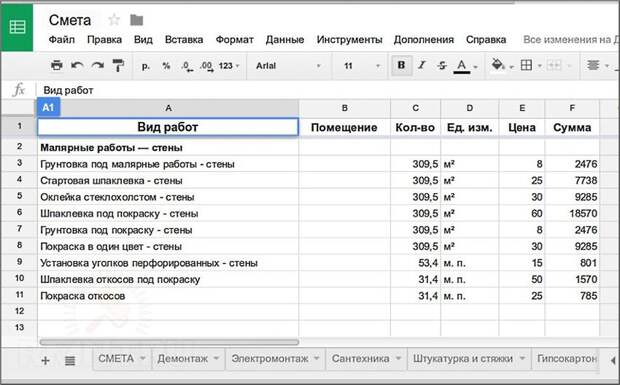Viewport: 620px width, 385px height.
Task: Open the Правка menu
Action: point(104,40)
